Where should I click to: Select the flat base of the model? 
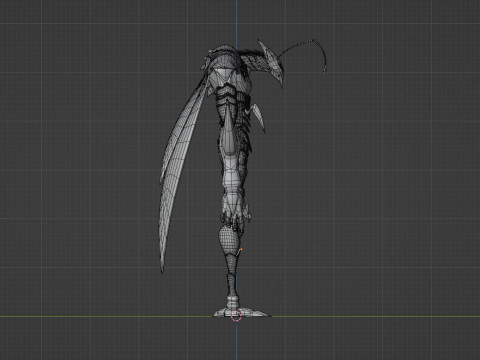pyautogui.click(x=242, y=313)
